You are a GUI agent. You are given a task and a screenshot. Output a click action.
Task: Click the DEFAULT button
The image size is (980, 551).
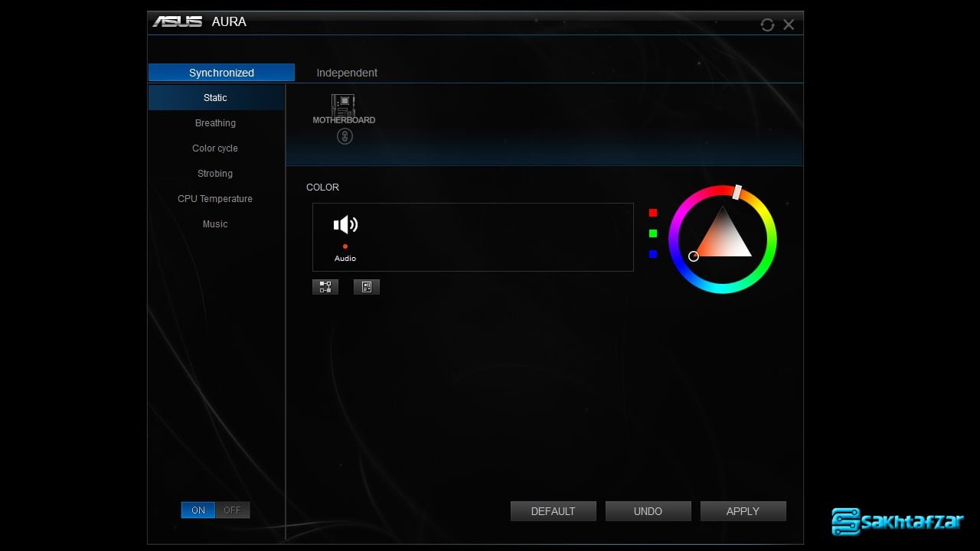click(x=553, y=511)
